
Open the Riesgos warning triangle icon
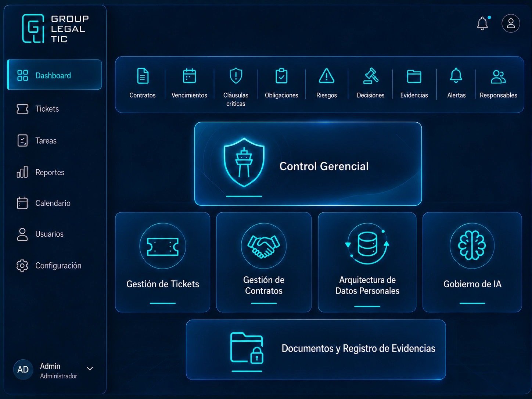327,76
